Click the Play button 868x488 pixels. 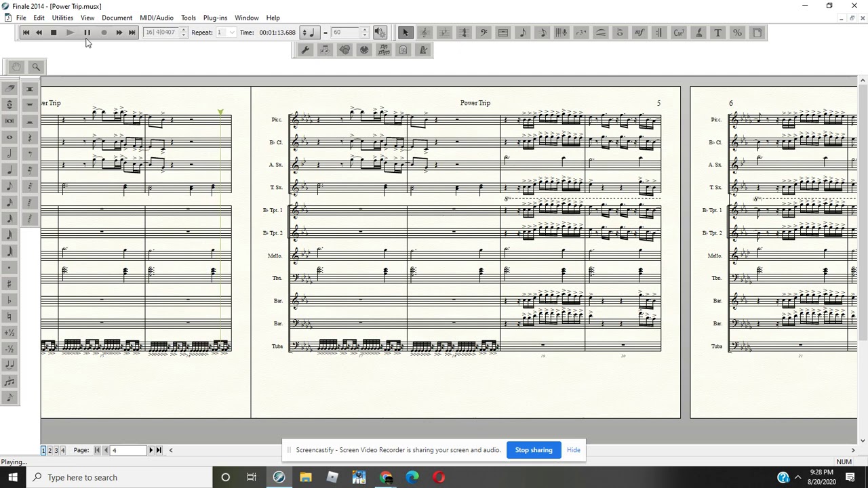point(71,33)
